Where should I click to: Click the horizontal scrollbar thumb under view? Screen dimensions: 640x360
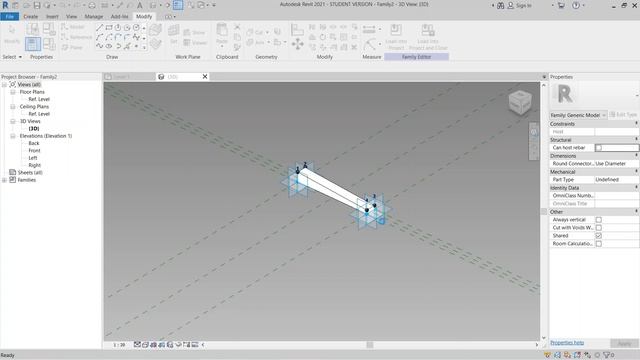coord(370,345)
